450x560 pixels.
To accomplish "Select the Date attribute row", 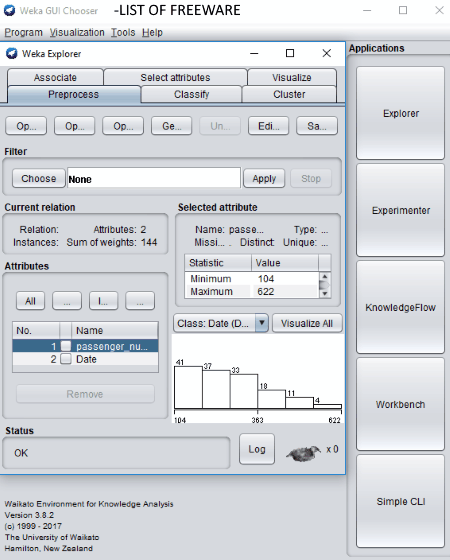I will [x=85, y=359].
